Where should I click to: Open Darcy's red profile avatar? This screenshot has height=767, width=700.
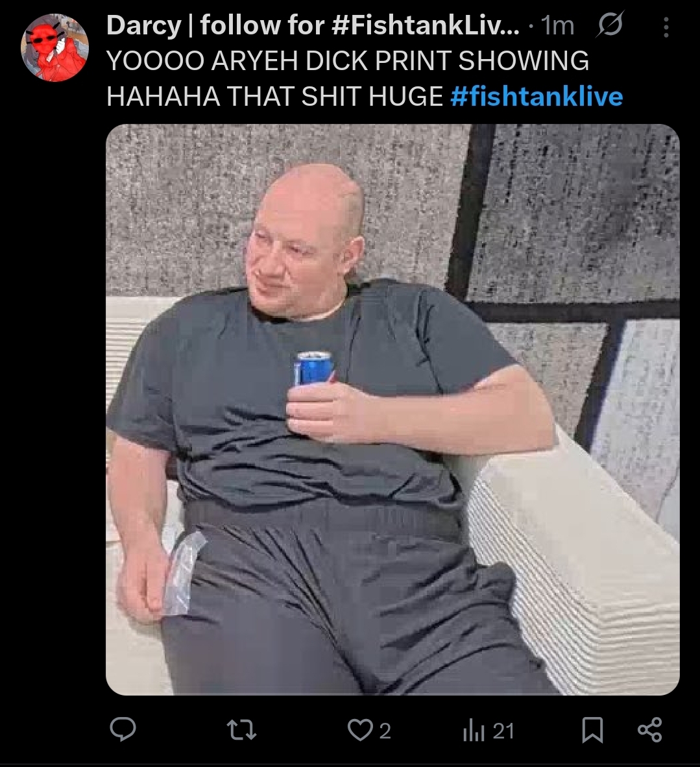coord(54,47)
